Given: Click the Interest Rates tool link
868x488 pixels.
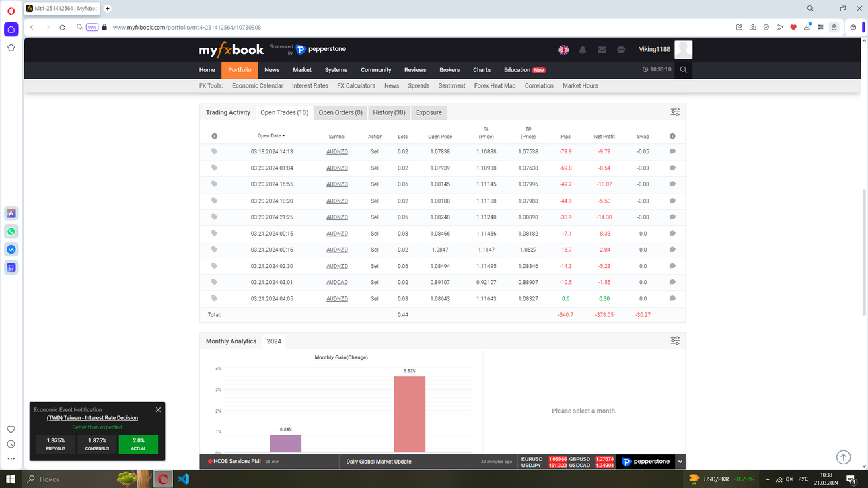Looking at the screenshot, I should [x=310, y=86].
